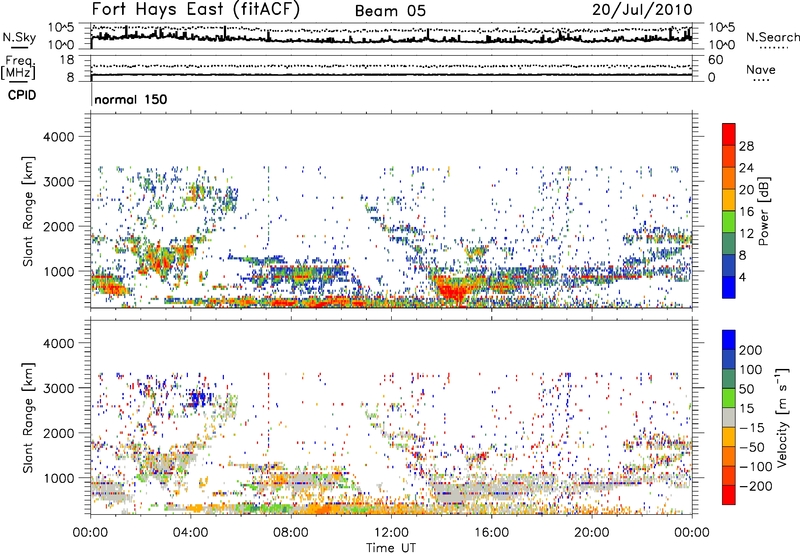Click the solid frequency trace in the Freq panel
Viewport: 800px width, 554px height.
391,75
